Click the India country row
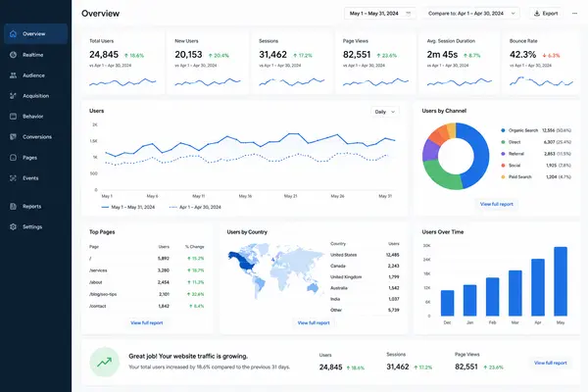Image resolution: width=588 pixels, height=392 pixels. [x=365, y=299]
